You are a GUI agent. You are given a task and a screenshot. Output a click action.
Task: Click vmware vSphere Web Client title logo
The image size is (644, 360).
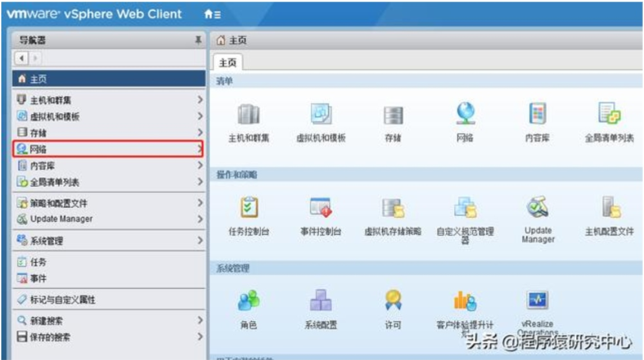[x=94, y=14]
